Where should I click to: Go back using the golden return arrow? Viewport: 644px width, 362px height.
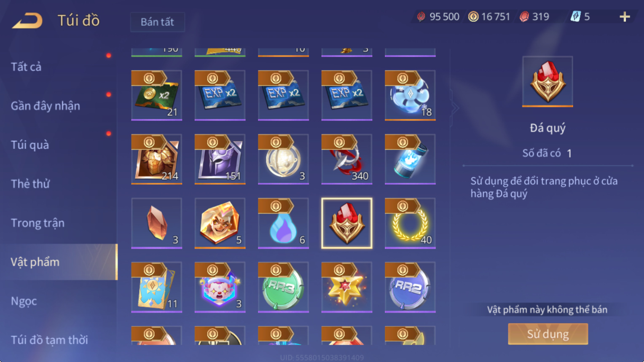[x=27, y=20]
